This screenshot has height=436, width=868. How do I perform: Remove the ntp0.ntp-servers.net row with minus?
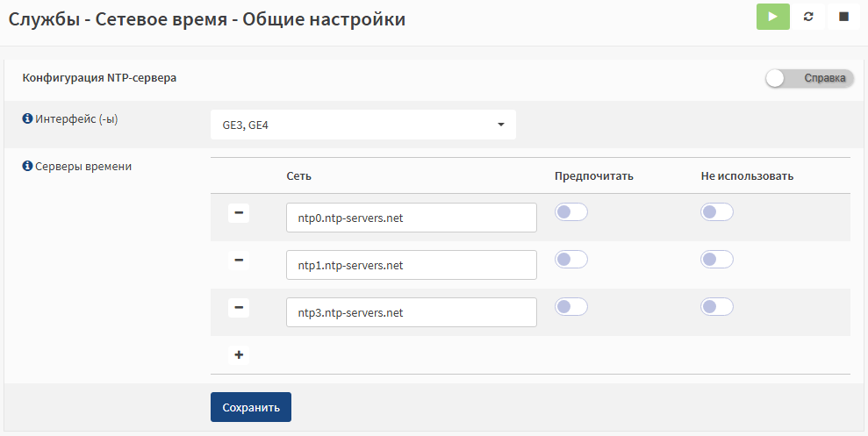(239, 212)
